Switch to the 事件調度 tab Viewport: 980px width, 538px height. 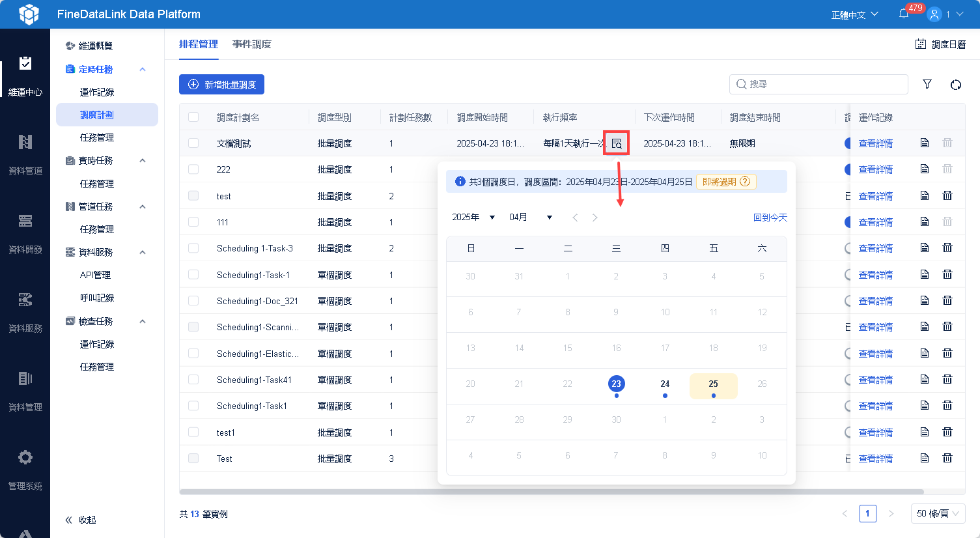252,44
